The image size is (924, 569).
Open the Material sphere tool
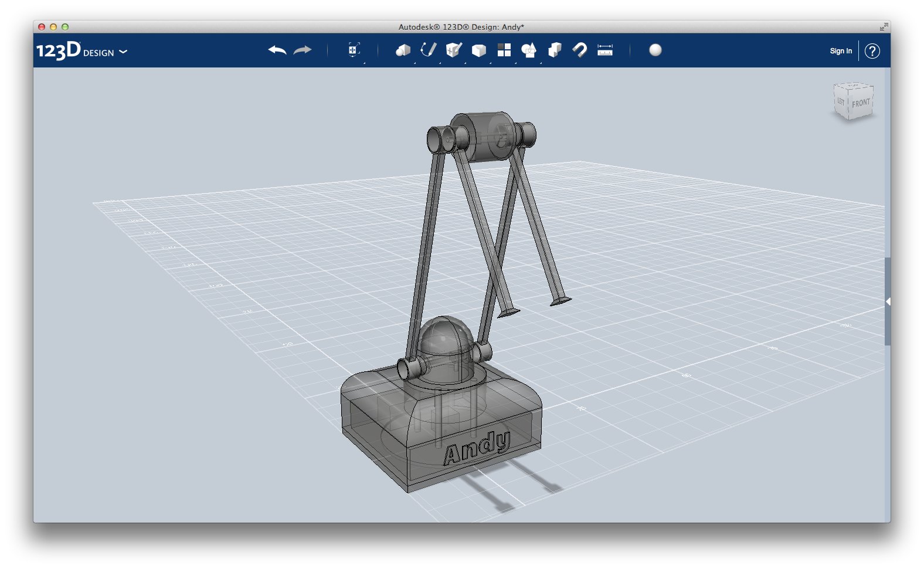coord(655,50)
